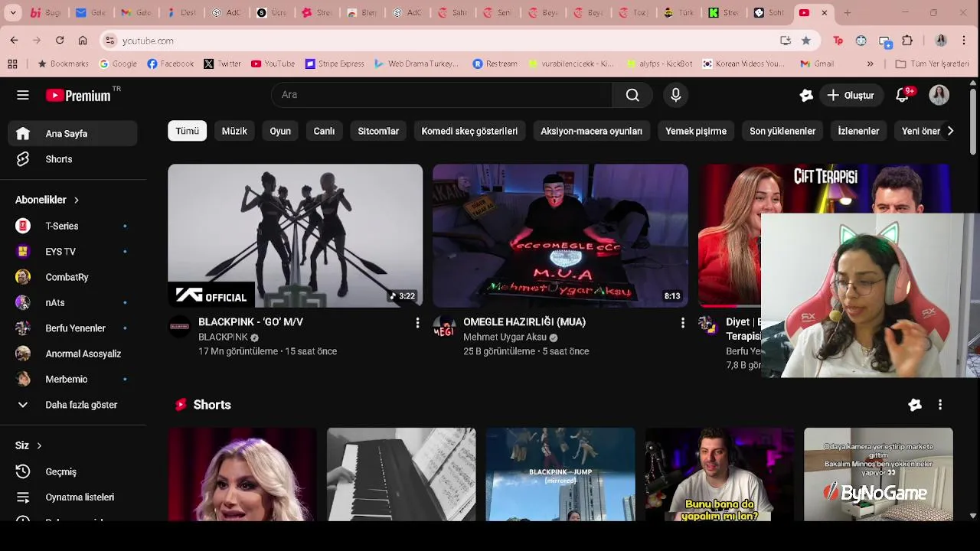Screen dimensions: 980x551
Task: Open Tüm Yer İşaretleri folder
Action: 933,64
